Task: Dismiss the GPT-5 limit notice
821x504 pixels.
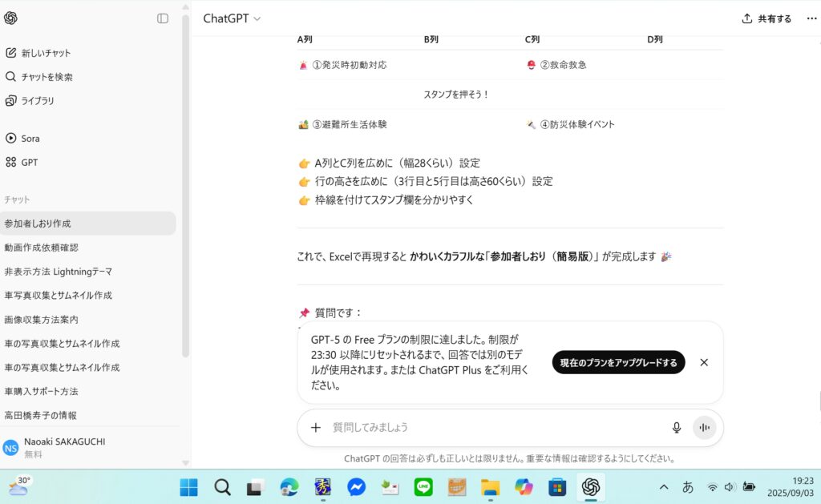Action: (704, 362)
